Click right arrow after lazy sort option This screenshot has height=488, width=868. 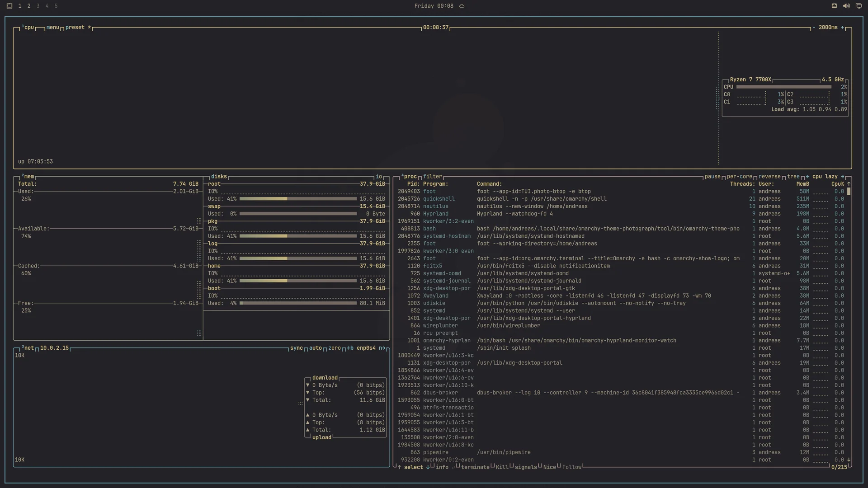tap(842, 177)
